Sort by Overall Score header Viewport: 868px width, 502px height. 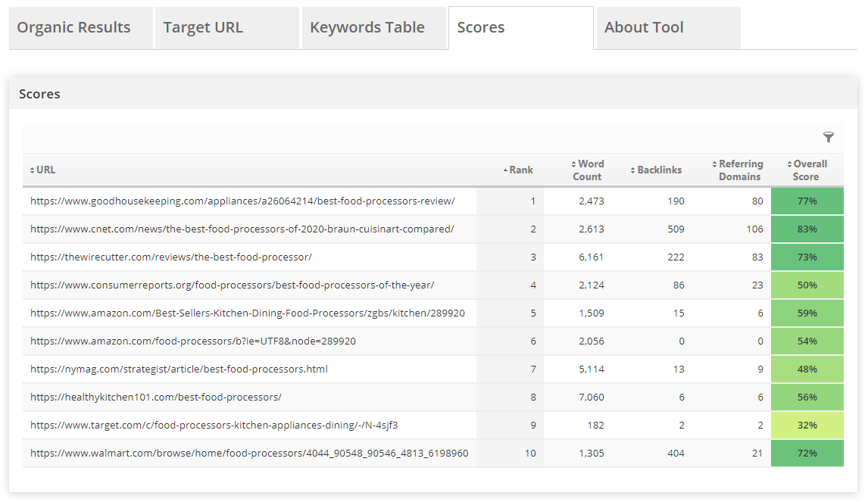pos(809,170)
